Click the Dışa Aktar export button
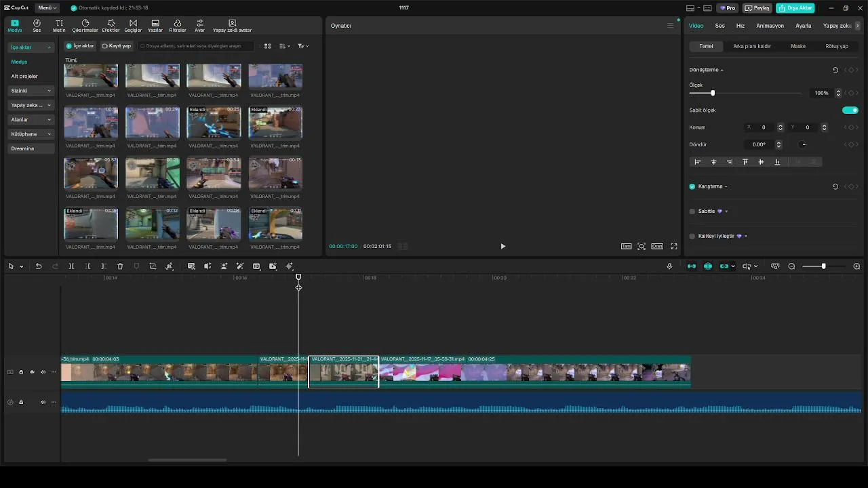 795,8
